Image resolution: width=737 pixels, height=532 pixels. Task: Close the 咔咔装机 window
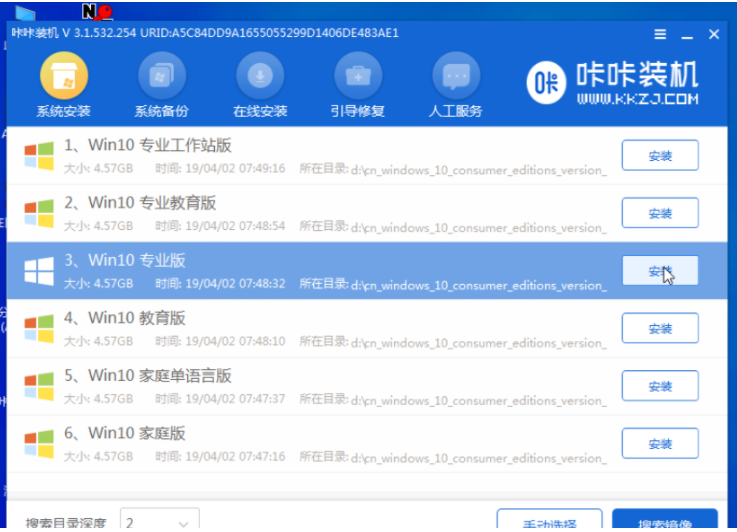(714, 34)
